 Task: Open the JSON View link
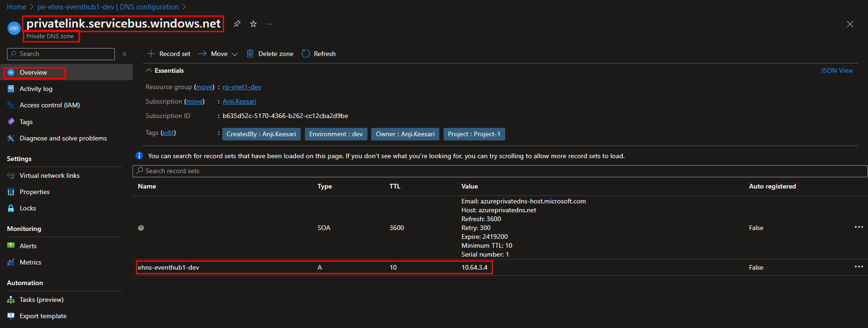coord(837,70)
